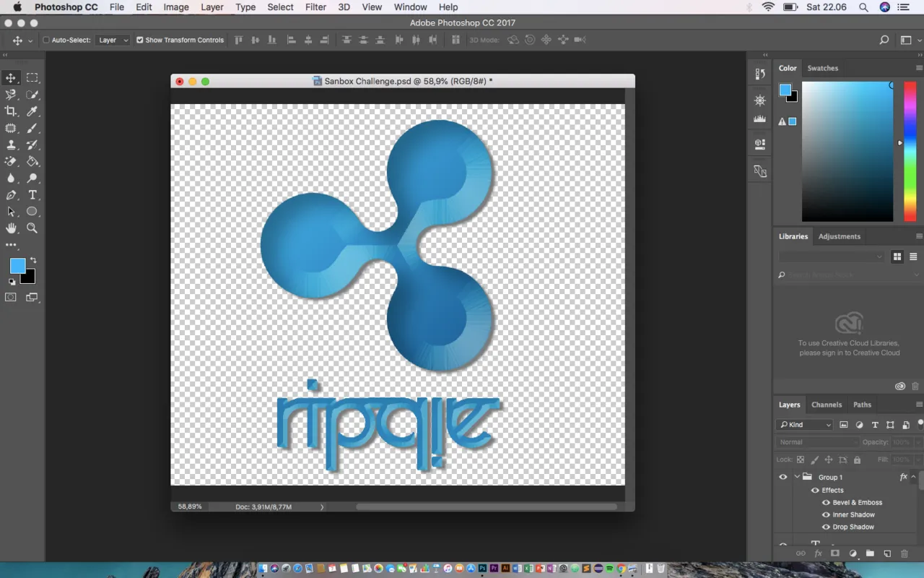Hide the Group 1 layer
Screen dimensions: 924x578
click(783, 477)
